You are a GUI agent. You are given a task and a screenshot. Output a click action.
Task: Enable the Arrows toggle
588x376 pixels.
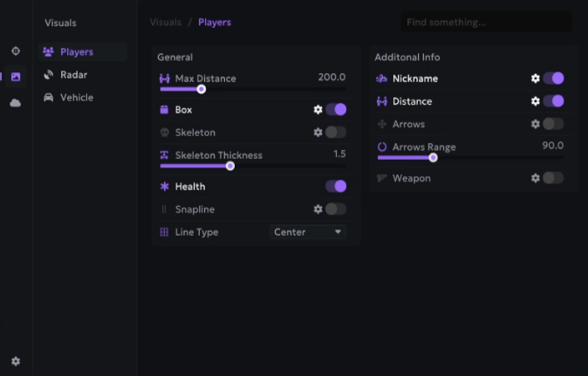[553, 124]
